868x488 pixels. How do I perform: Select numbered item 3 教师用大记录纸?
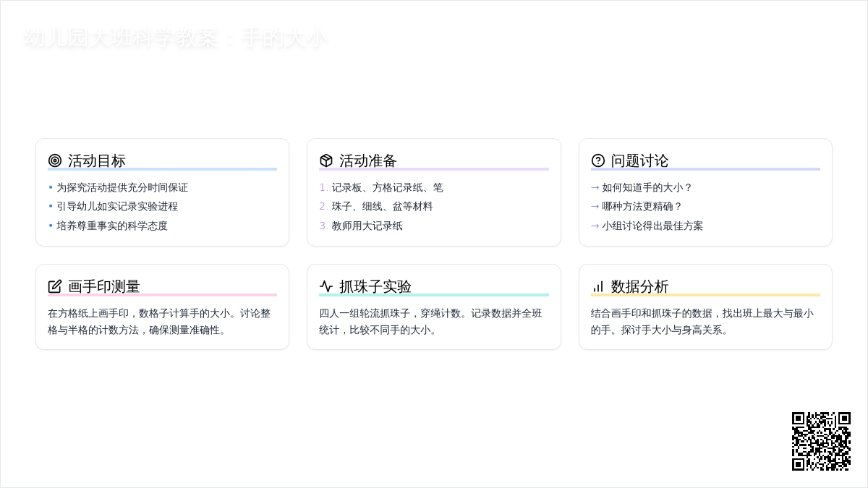coord(367,226)
